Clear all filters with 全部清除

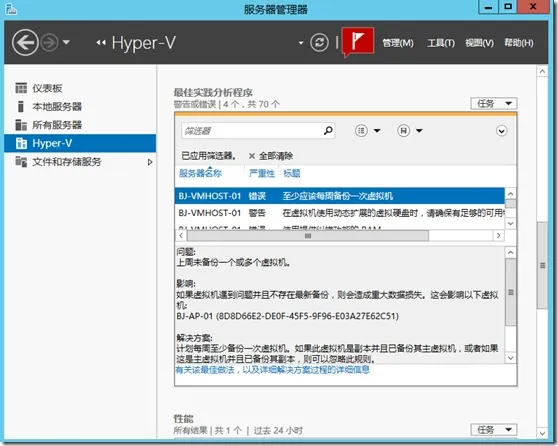click(x=271, y=156)
